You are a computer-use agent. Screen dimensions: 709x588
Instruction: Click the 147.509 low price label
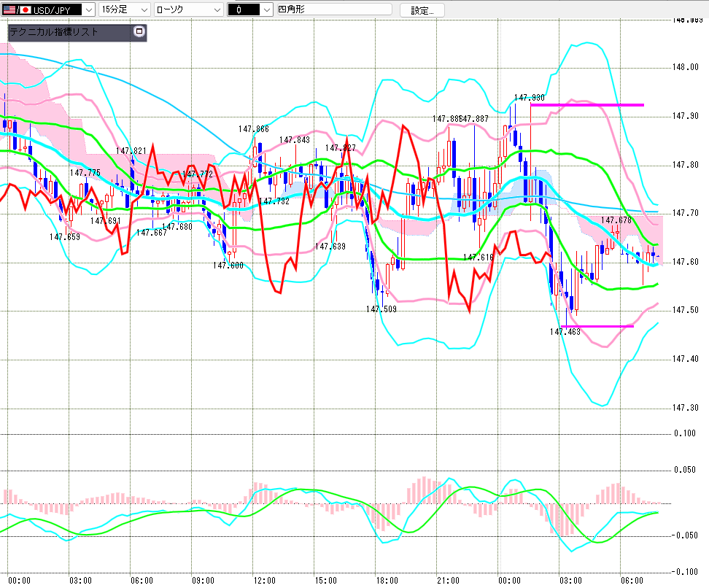tap(381, 309)
